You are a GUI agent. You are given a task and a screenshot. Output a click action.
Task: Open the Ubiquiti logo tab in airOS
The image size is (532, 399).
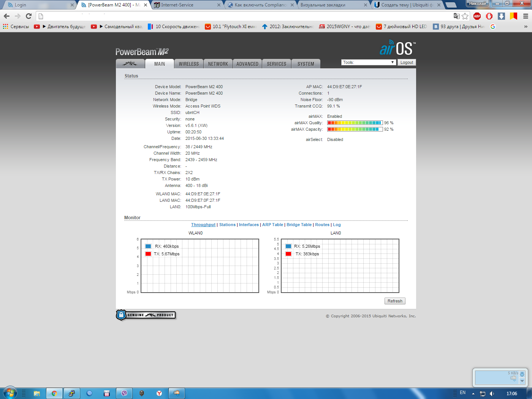pyautogui.click(x=130, y=64)
